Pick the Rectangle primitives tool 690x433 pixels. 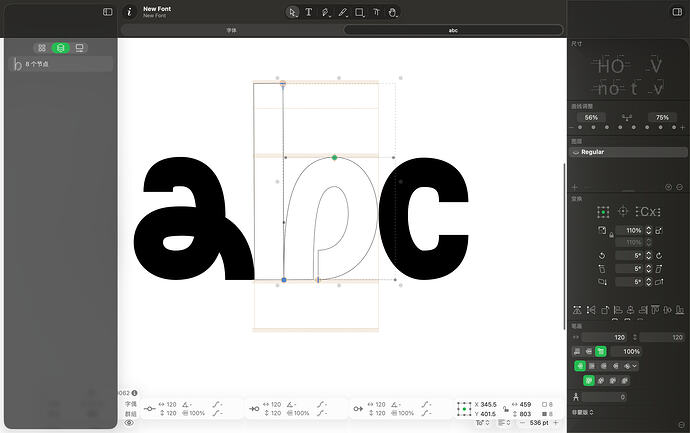coord(360,12)
